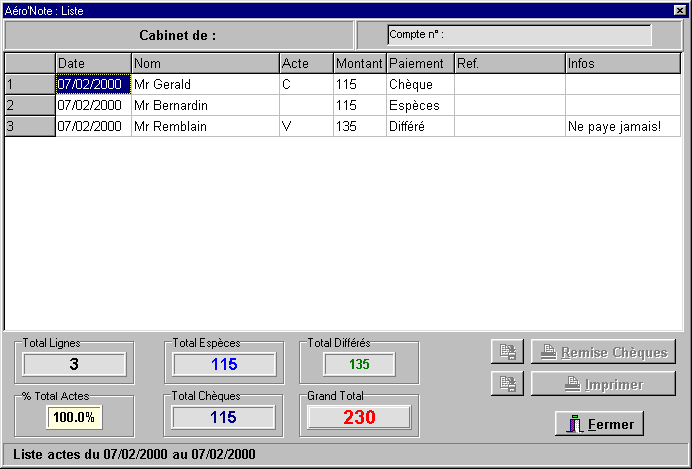Click the Total Espèces value field
This screenshot has height=469, width=692.
[224, 364]
